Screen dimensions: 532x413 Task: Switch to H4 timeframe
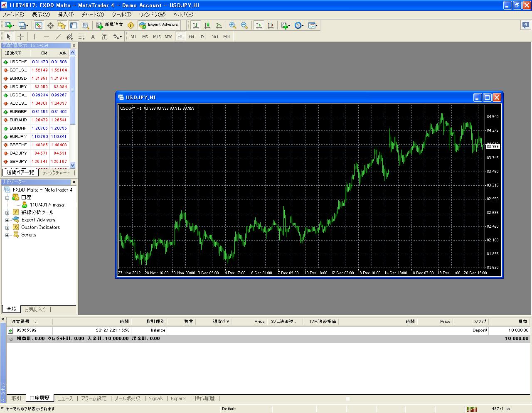click(191, 37)
